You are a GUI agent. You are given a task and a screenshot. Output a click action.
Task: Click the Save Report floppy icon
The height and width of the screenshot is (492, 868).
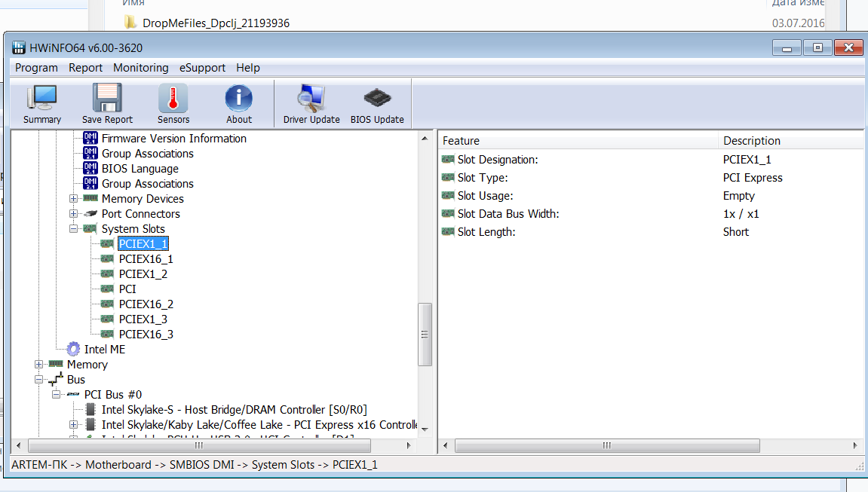tap(107, 98)
